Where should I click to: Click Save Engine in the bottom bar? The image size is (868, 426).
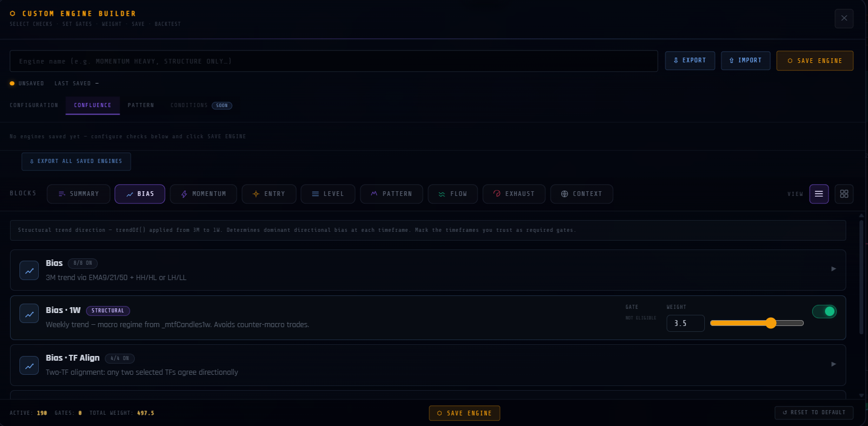[464, 413]
